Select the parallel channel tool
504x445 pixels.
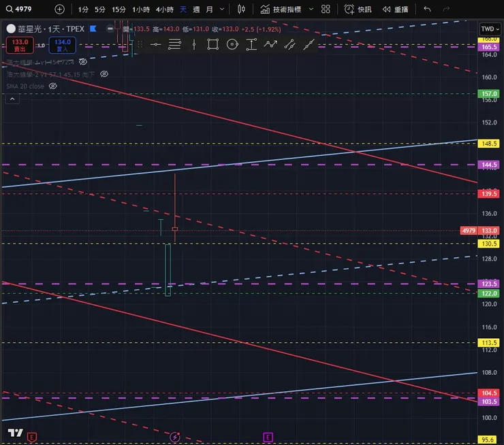click(x=289, y=45)
